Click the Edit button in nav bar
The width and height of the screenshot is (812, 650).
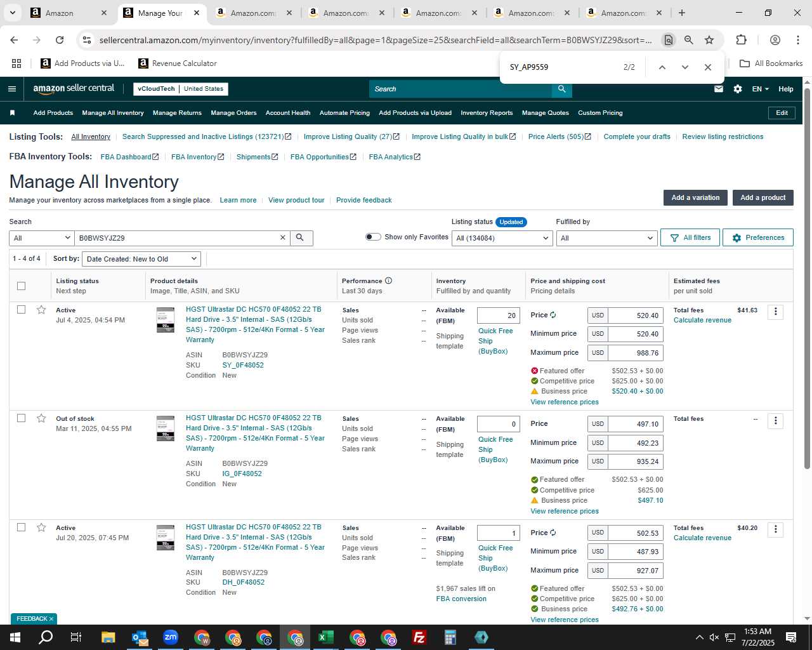coord(782,113)
